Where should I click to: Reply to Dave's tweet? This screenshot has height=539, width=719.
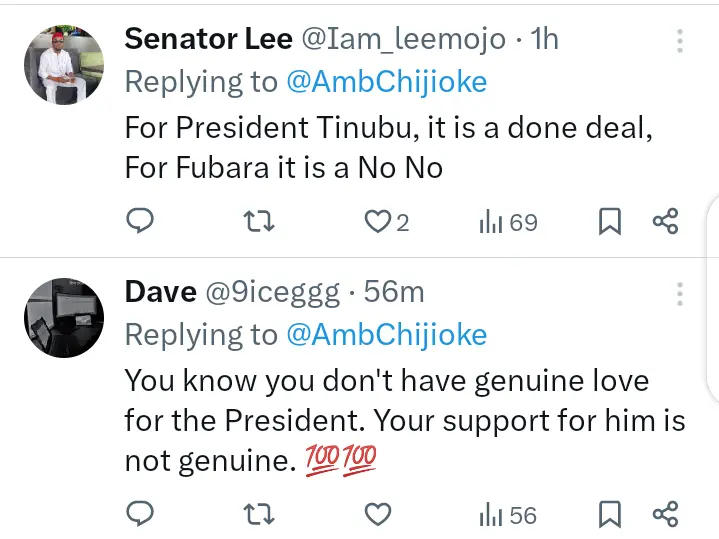[x=141, y=515]
